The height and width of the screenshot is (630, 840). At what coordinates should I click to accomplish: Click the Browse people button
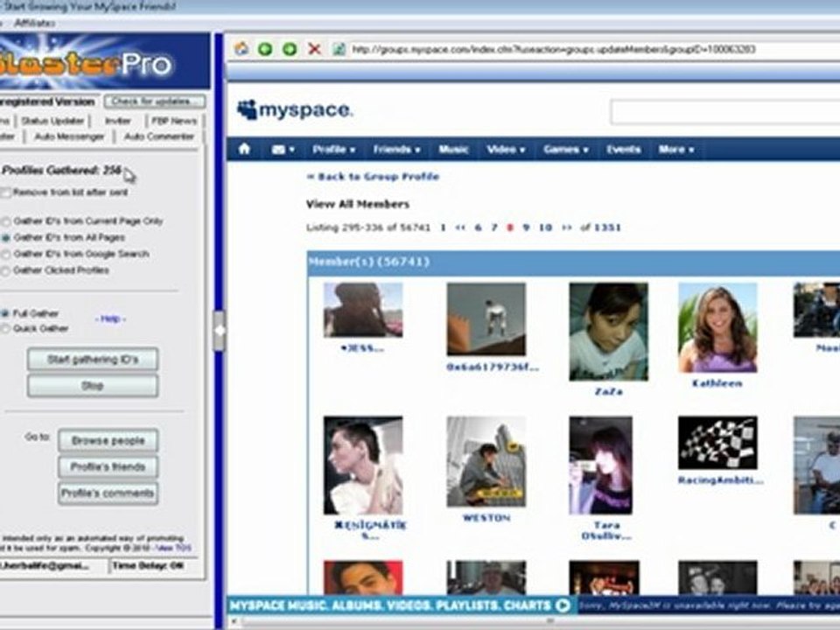click(x=108, y=440)
